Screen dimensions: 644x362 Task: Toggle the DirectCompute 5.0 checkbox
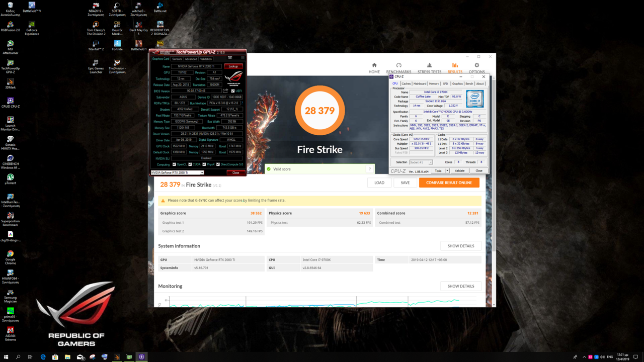pyautogui.click(x=218, y=164)
